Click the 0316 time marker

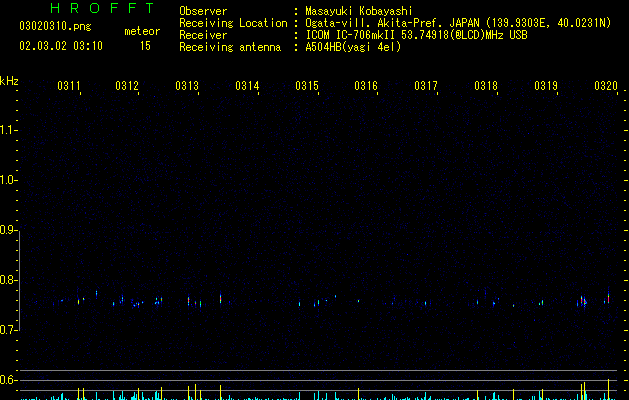[x=366, y=86]
